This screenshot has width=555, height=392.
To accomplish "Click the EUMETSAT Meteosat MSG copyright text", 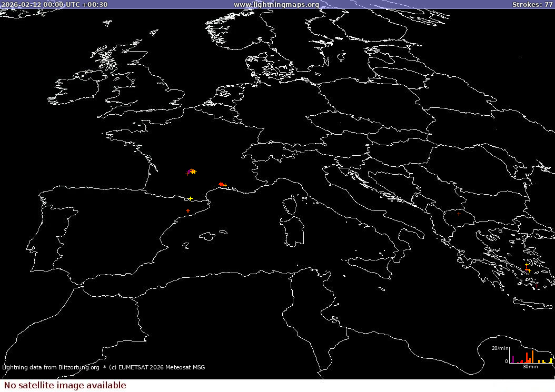I will point(156,367).
